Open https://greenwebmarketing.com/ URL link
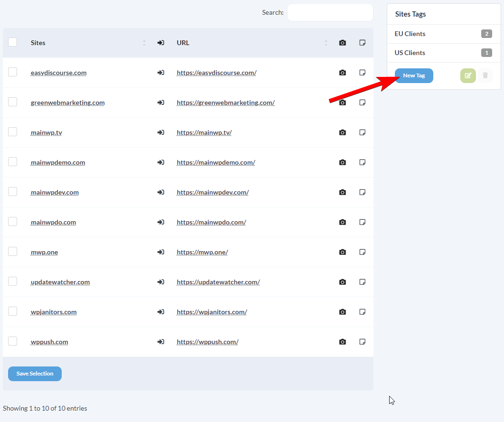The height and width of the screenshot is (422, 504). pyautogui.click(x=225, y=103)
